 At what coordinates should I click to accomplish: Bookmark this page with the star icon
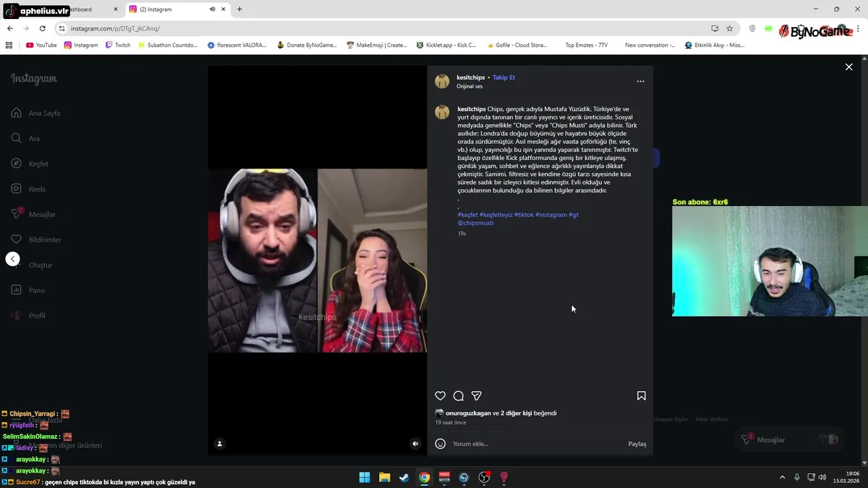tap(730, 28)
